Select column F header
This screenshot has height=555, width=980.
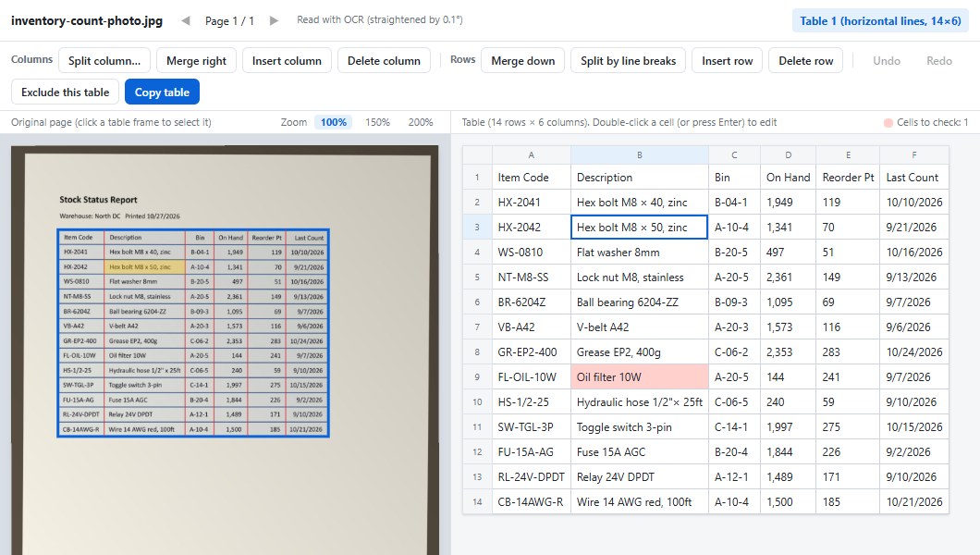913,155
